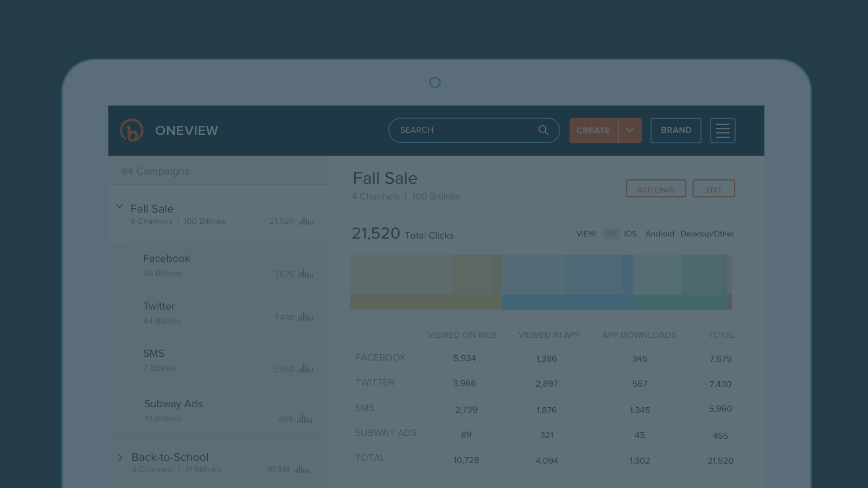This screenshot has height=488, width=868.
Task: Click the SUBWAY ADS row label in table
Action: [386, 433]
